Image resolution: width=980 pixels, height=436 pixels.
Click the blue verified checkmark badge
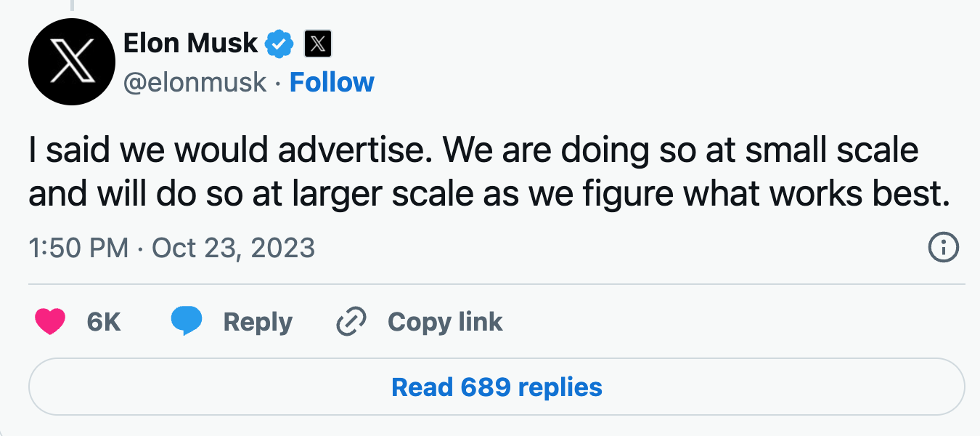coord(279,45)
